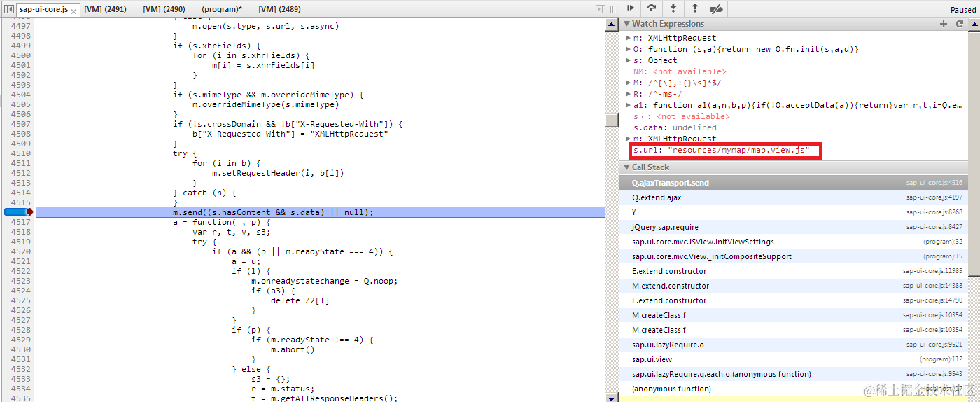Viewport: 980px width, 402px height.
Task: Collapse the Call Stack section
Action: pyautogui.click(x=627, y=167)
